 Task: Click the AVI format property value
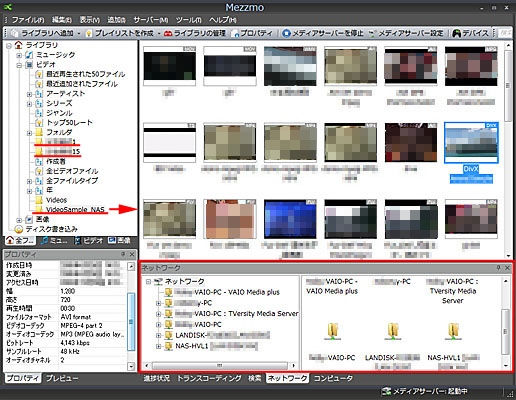76,317
